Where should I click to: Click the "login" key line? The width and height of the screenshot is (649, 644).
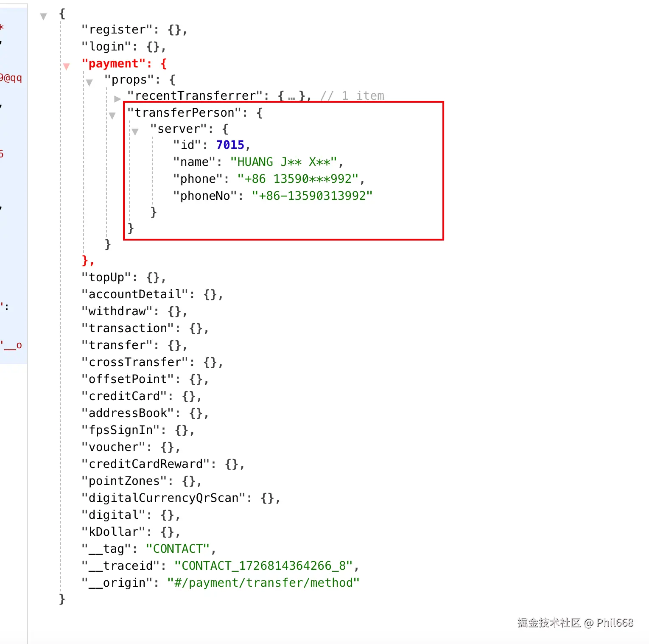click(123, 47)
